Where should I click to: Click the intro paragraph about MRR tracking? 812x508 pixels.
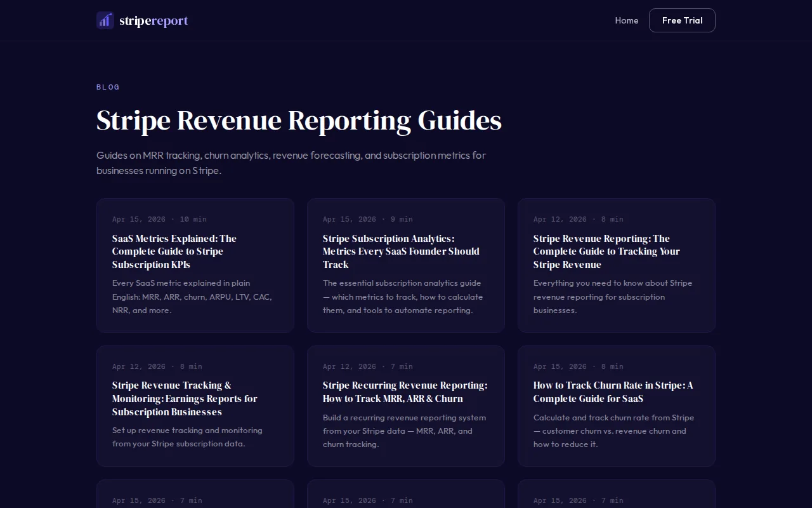291,163
